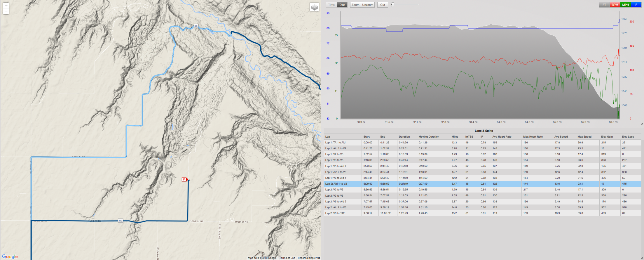The width and height of the screenshot is (644, 260).
Task: Grab the chart panel resize corner handle
Action: click(x=642, y=124)
